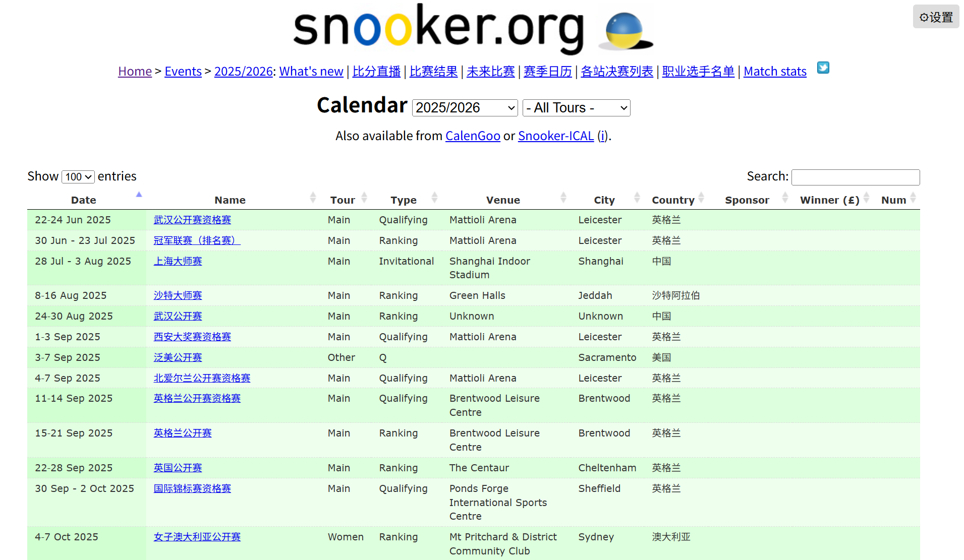964x560 pixels.
Task: Open the 上海大师赛 event link
Action: (178, 261)
